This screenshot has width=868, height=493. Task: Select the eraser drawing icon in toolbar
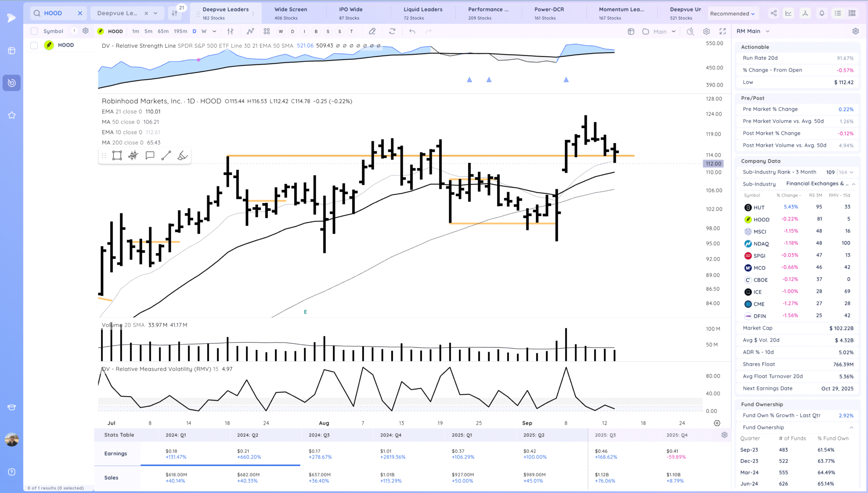pyautogui.click(x=372, y=31)
